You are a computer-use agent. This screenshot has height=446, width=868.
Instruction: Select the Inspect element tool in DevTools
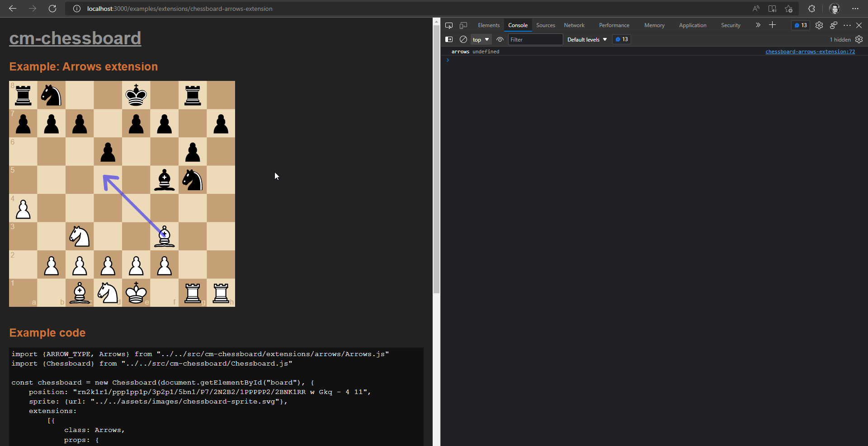click(449, 25)
